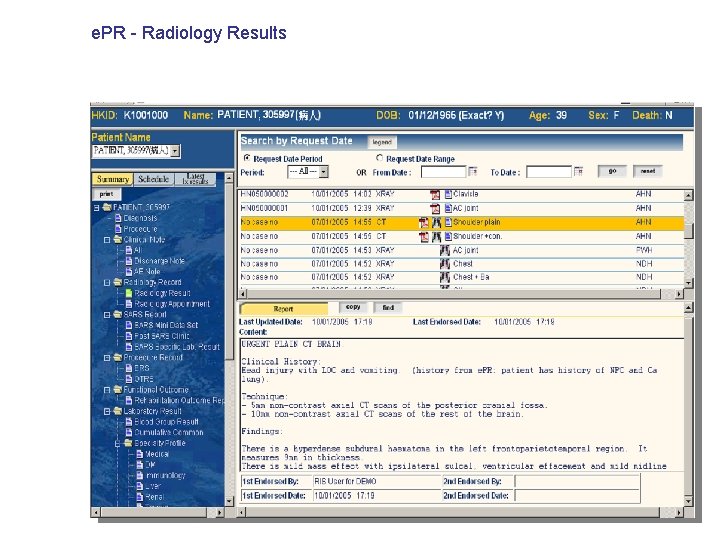Click the sidebar tree scroll-right arrow
The image size is (720, 540).
click(220, 512)
